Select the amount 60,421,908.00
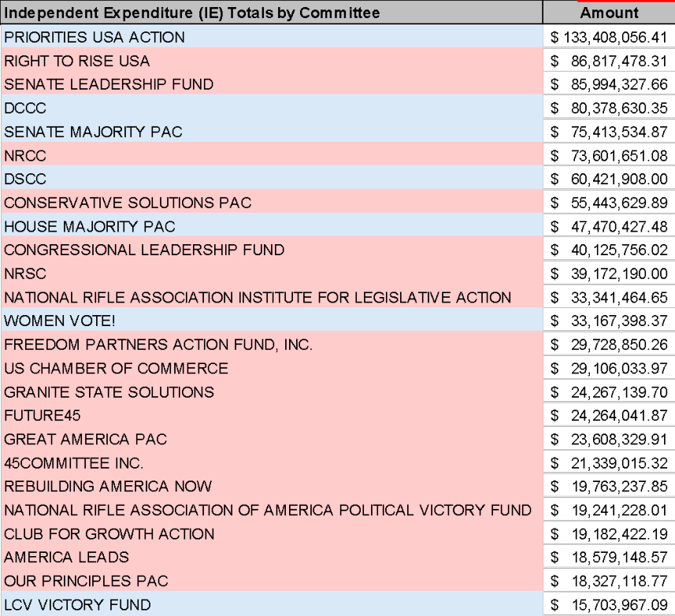The height and width of the screenshot is (616, 675). (609, 179)
